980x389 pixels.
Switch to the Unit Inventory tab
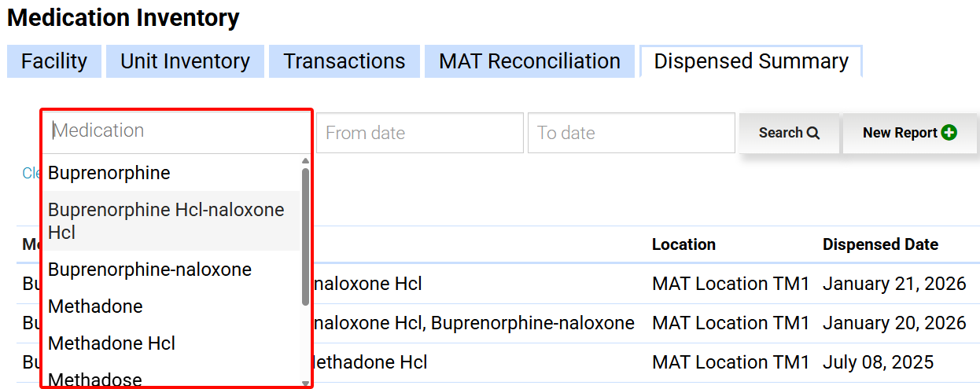point(185,61)
